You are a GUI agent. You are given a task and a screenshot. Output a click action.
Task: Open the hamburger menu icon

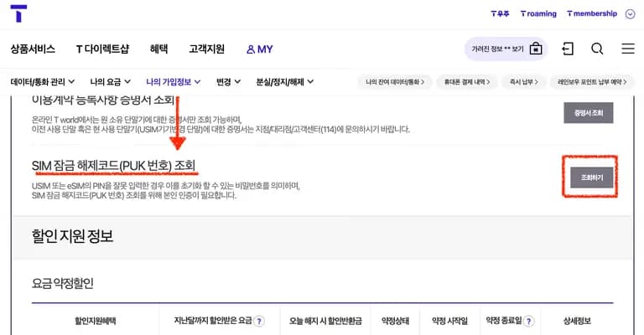point(627,49)
